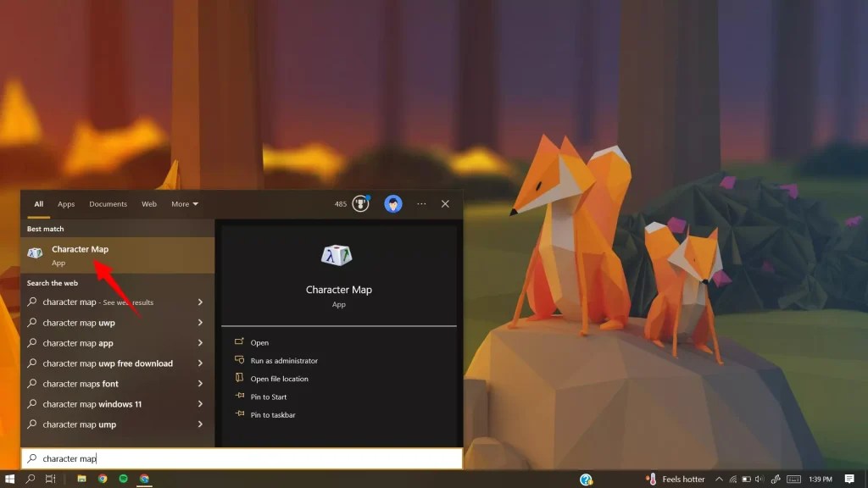This screenshot has width=868, height=488.
Task: Expand 'character maps font' suggestion arrow
Action: [200, 384]
